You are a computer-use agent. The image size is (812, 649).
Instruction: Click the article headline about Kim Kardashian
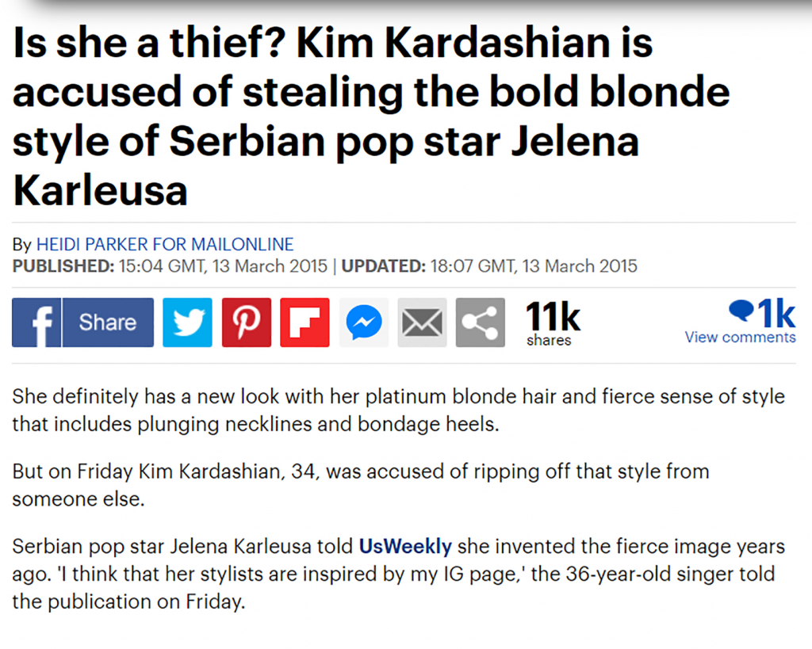tap(371, 116)
